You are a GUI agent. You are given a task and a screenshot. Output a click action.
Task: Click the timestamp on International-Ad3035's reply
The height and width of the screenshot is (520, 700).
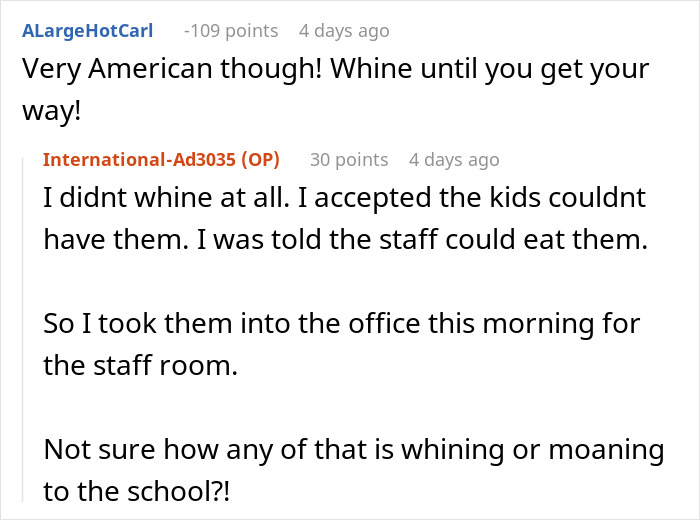click(x=453, y=160)
